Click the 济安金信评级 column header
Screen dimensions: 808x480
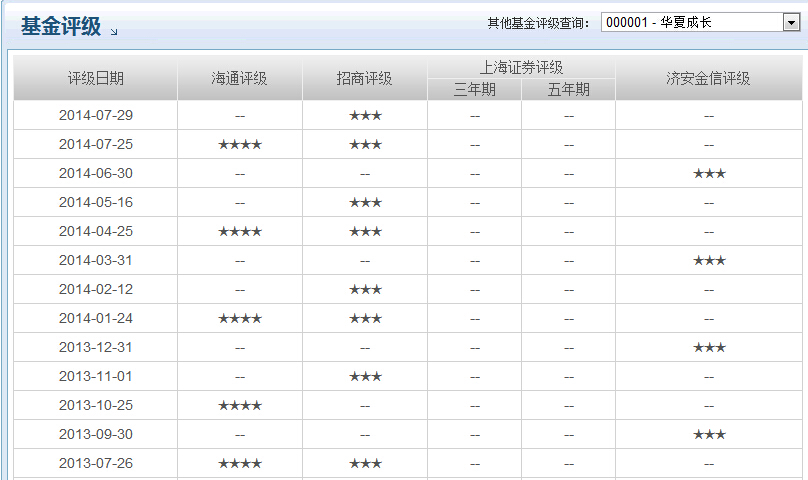708,79
